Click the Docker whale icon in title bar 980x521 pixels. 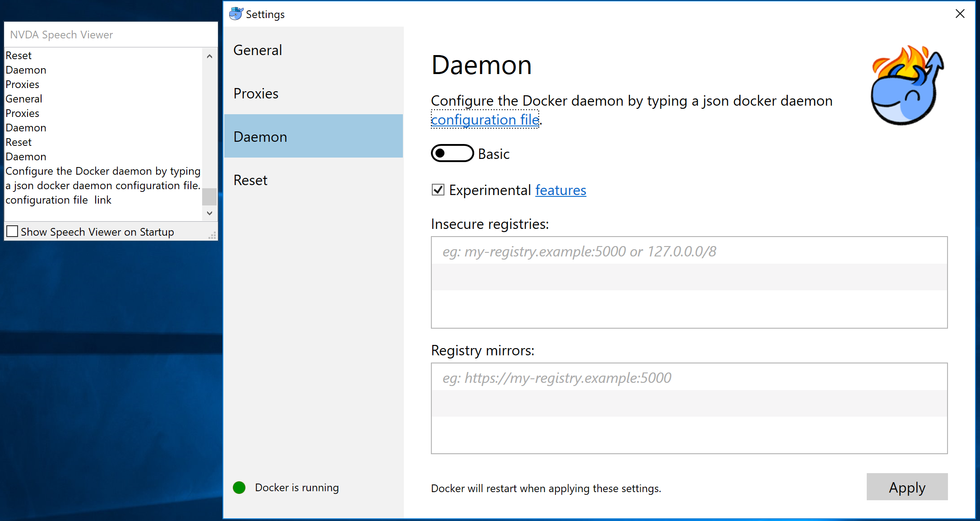pyautogui.click(x=236, y=14)
